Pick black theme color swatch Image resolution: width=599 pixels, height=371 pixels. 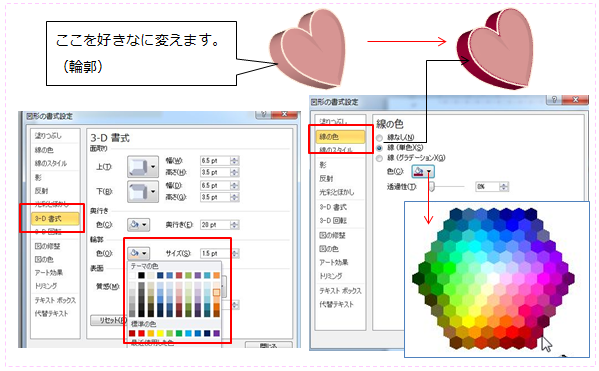(141, 275)
